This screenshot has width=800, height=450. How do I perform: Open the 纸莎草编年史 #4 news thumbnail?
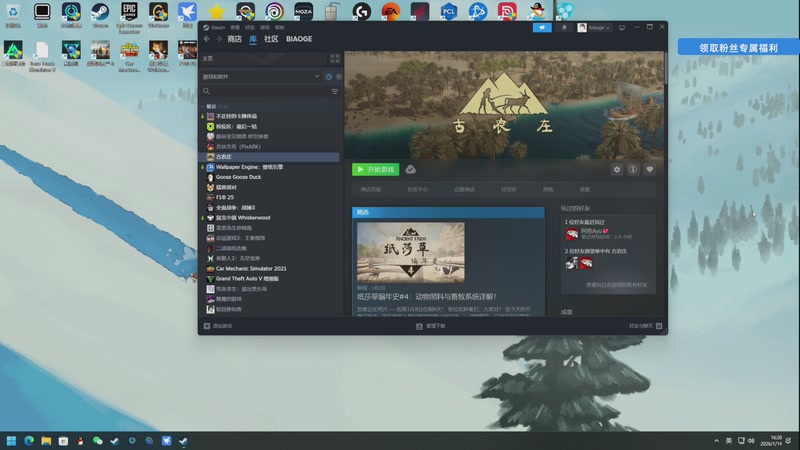[411, 252]
